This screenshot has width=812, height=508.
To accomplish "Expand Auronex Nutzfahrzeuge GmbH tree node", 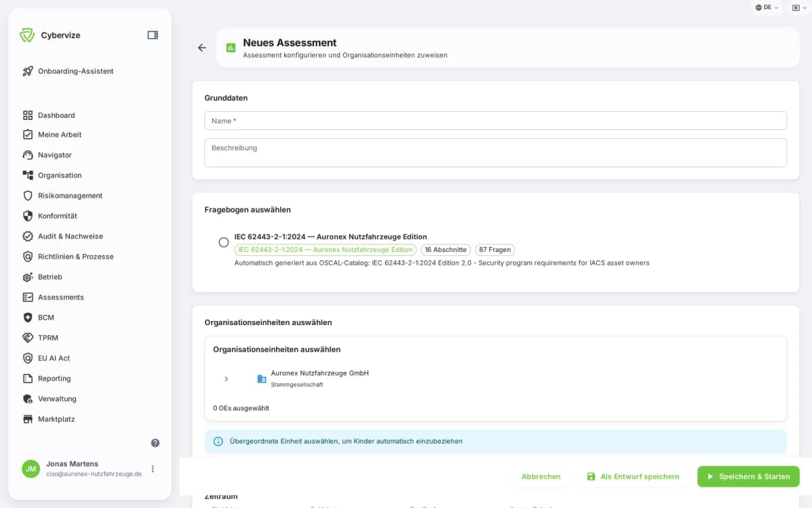I will pyautogui.click(x=226, y=379).
